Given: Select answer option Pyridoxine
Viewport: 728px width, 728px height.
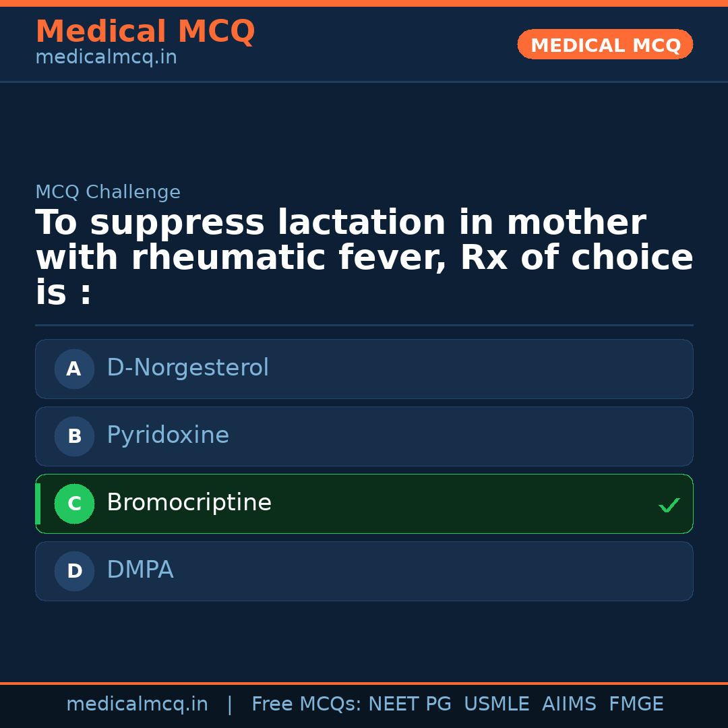Looking at the screenshot, I should [167, 436].
